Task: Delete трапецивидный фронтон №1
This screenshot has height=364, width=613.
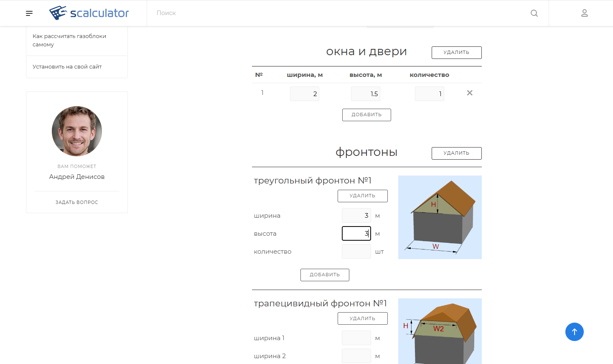Action: point(362,318)
